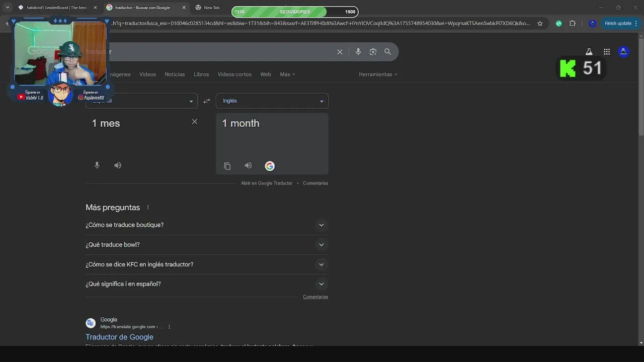Viewport: 644px width, 362px height.
Task: Open Search Labs flask icon
Action: (x=589, y=52)
